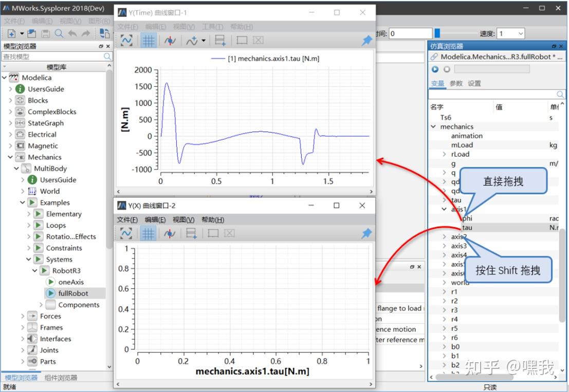
Task: Click the simulation time slider handle
Action: pyautogui.click(x=437, y=33)
